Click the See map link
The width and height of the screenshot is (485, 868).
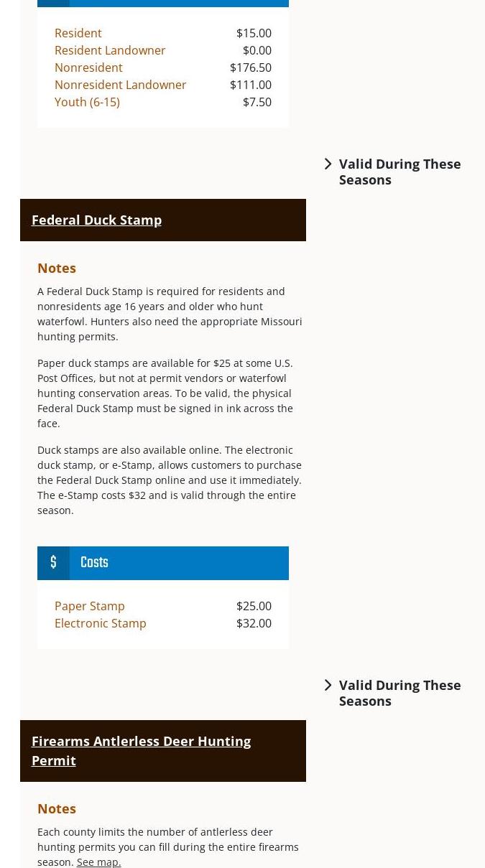click(98, 862)
